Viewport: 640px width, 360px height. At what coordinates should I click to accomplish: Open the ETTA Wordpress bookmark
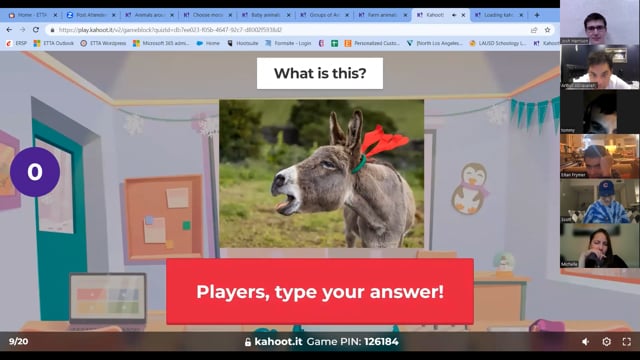(x=103, y=43)
